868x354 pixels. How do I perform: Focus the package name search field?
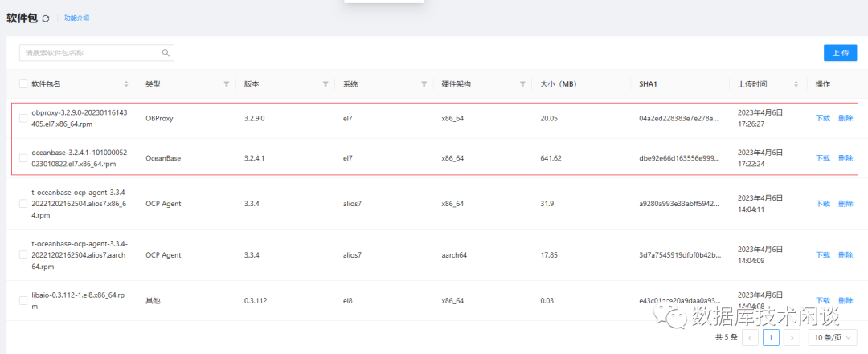(x=88, y=53)
